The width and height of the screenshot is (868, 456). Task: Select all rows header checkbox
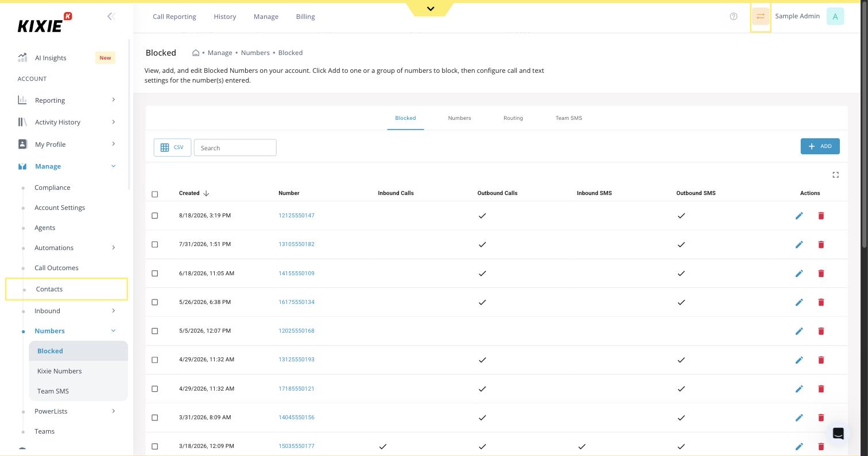tap(155, 194)
